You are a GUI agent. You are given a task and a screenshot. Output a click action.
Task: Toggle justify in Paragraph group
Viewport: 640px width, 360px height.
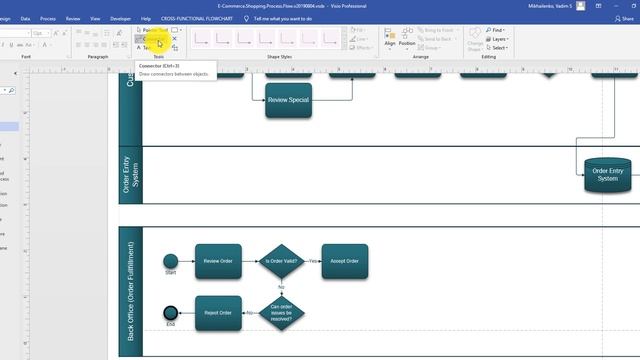point(104,45)
